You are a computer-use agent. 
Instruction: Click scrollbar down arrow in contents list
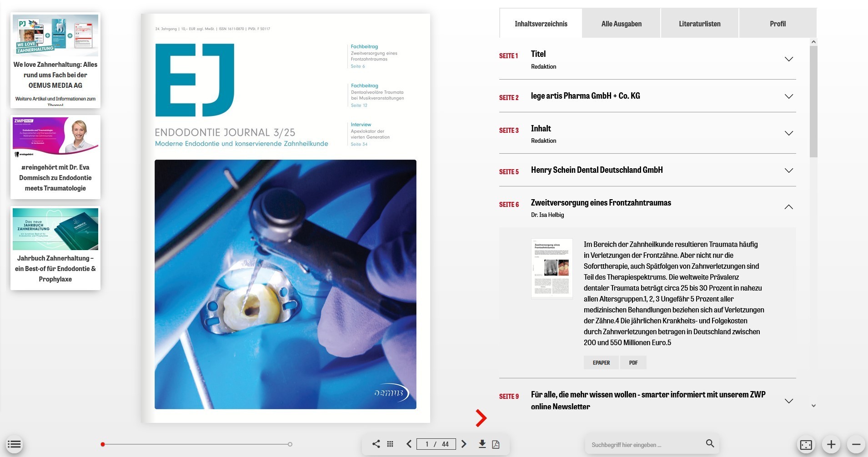pos(813,406)
